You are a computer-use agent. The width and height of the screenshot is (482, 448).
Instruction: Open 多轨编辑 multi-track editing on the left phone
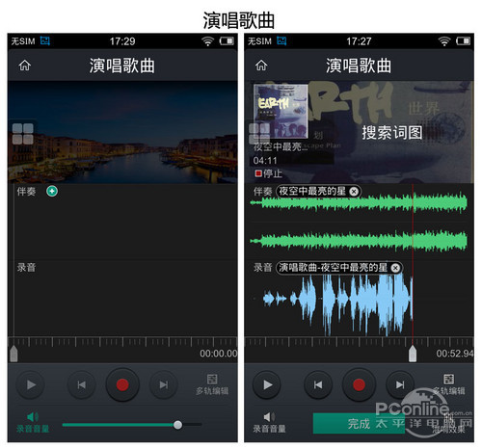pos(212,384)
